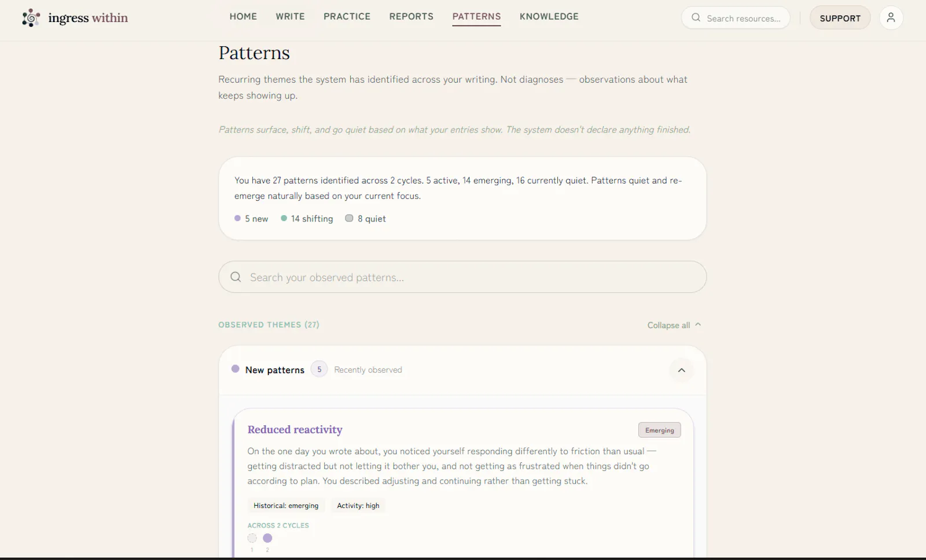Click the New patterns section title
This screenshot has height=560, width=926.
(275, 370)
